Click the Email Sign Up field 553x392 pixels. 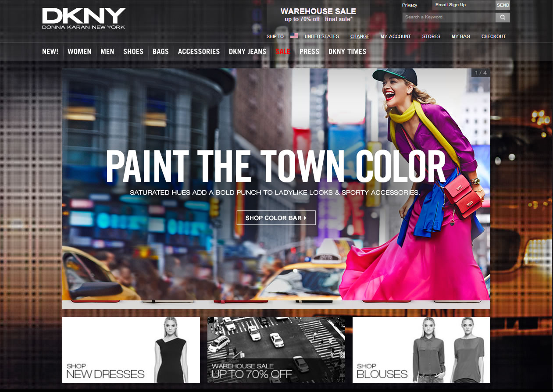point(464,5)
